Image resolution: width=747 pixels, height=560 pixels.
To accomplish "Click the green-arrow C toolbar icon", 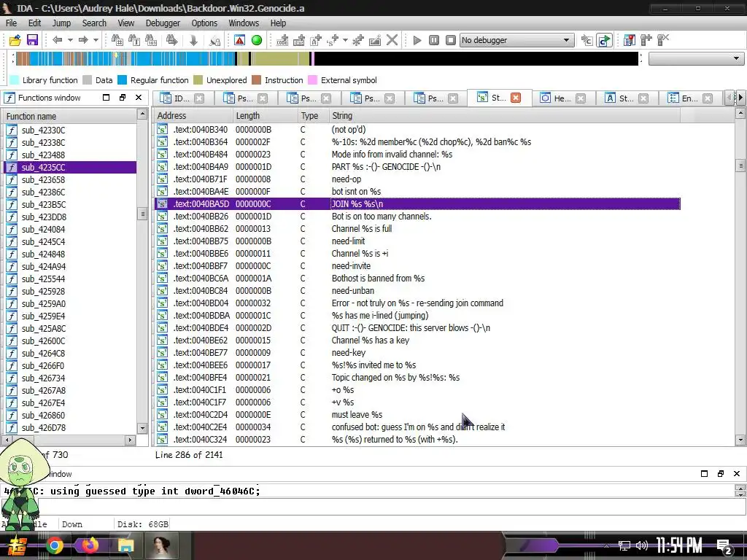I will 604,41.
